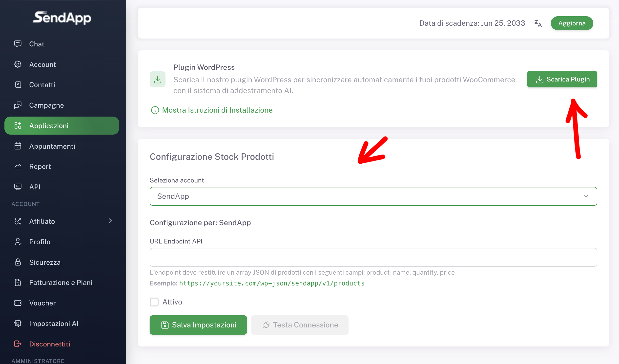Click the Contatti address book icon
619x364 pixels.
click(x=18, y=85)
